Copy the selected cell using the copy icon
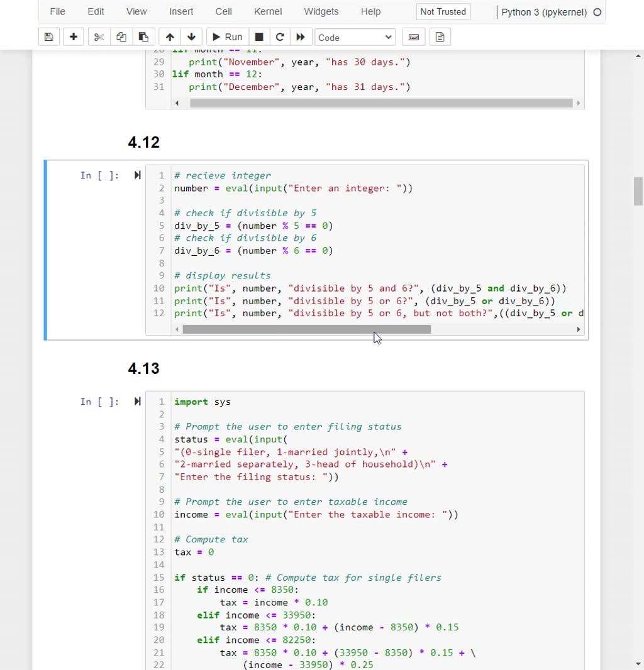Image resolution: width=644 pixels, height=670 pixels. 121,36
